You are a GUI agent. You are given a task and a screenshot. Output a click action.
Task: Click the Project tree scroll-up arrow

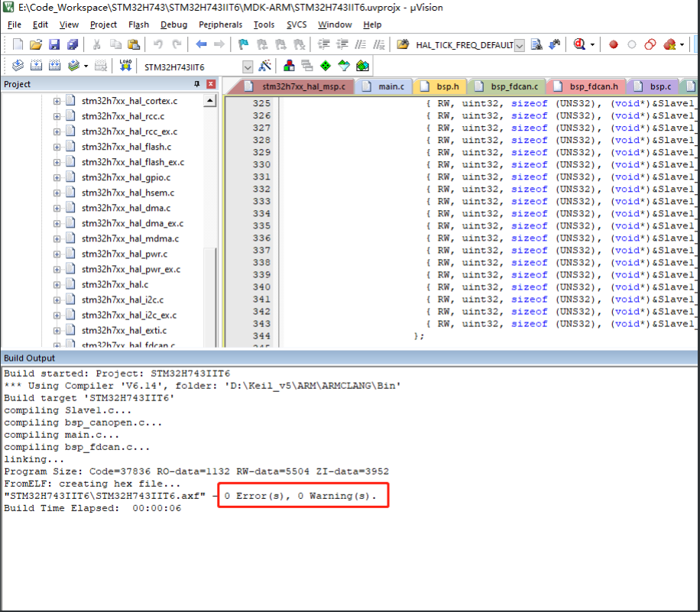(210, 100)
